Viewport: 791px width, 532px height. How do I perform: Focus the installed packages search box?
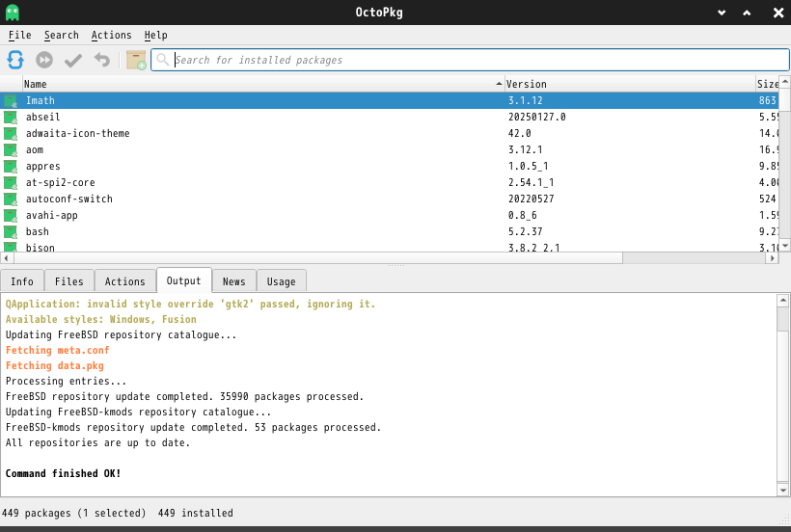coord(473,60)
